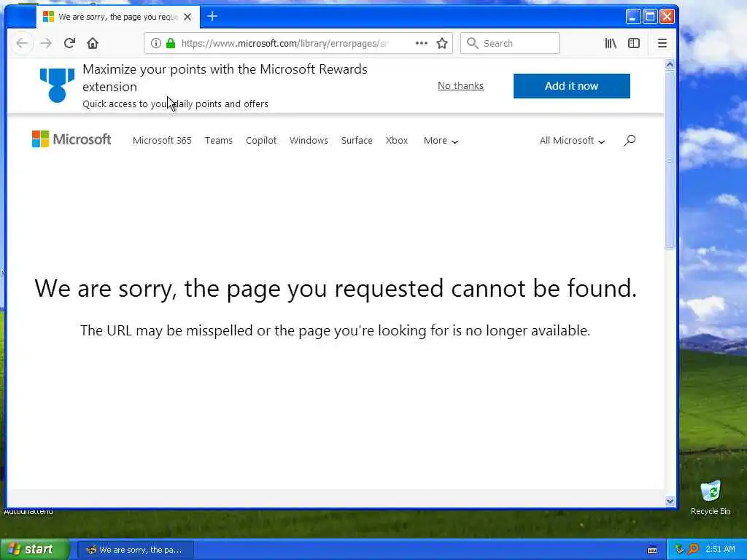Image resolution: width=747 pixels, height=560 pixels.
Task: Click the scrollbar up arrow
Action: [x=670, y=64]
